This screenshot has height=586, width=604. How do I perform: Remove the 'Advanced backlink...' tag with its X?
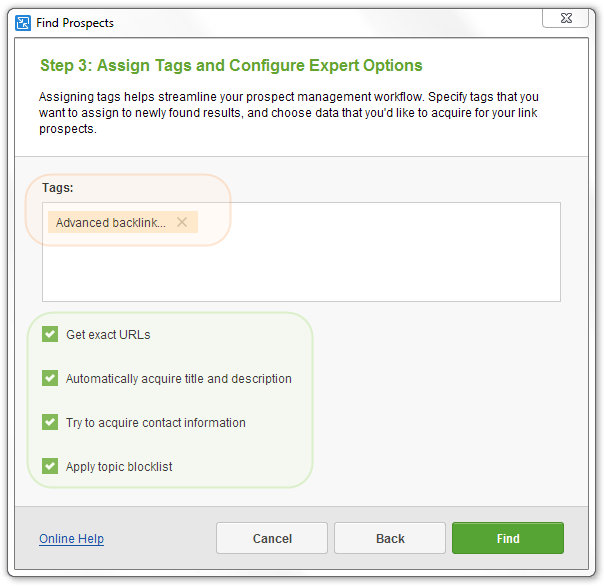click(182, 222)
